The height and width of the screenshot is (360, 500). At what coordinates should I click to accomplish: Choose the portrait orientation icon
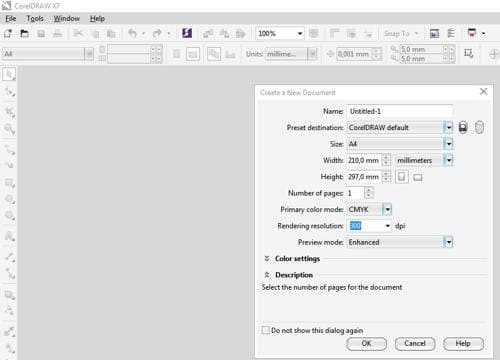pyautogui.click(x=402, y=177)
